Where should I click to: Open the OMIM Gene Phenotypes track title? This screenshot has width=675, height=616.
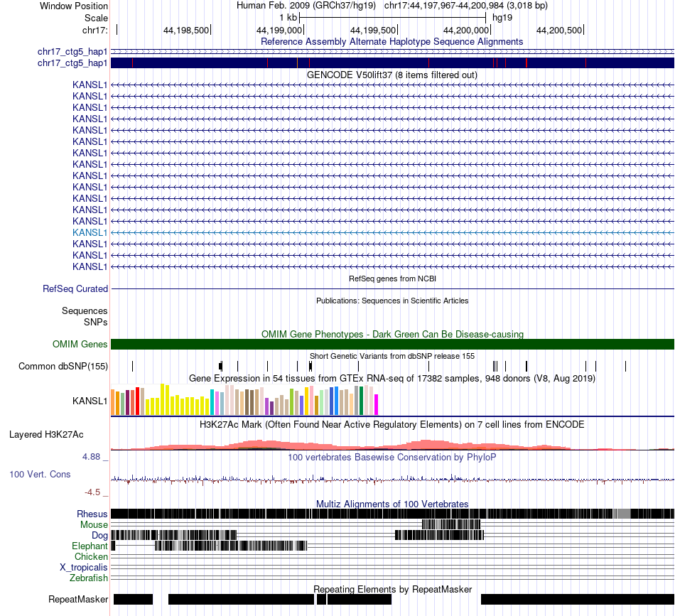(x=392, y=334)
